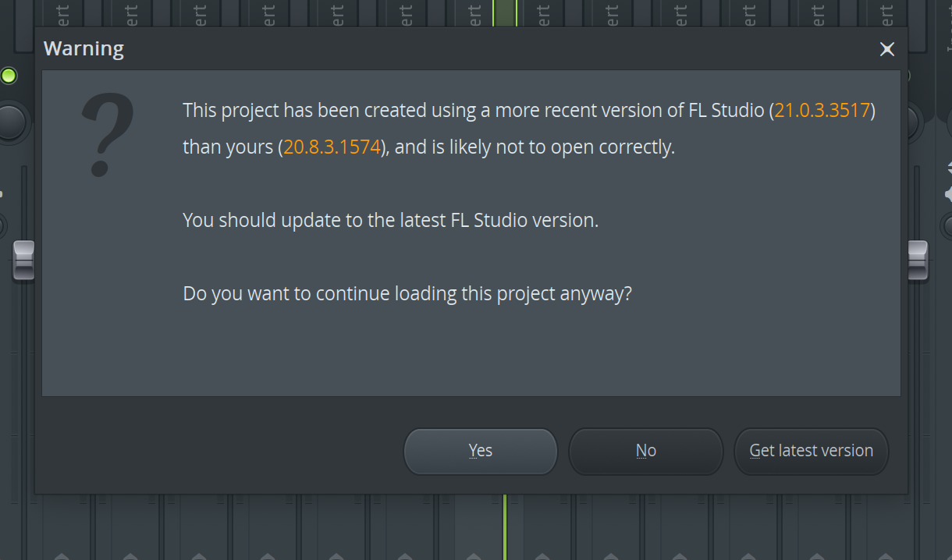Click the Warning dialog title text
This screenshot has width=952, height=560.
(x=83, y=48)
